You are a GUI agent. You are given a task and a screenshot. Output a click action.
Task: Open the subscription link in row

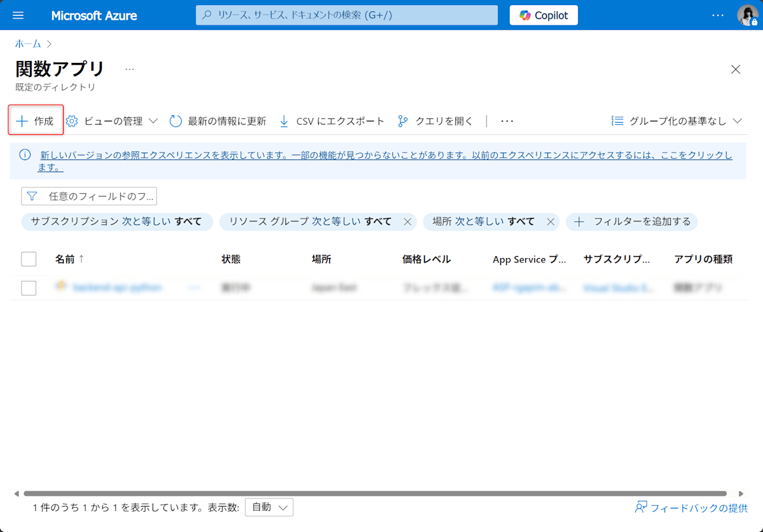618,288
